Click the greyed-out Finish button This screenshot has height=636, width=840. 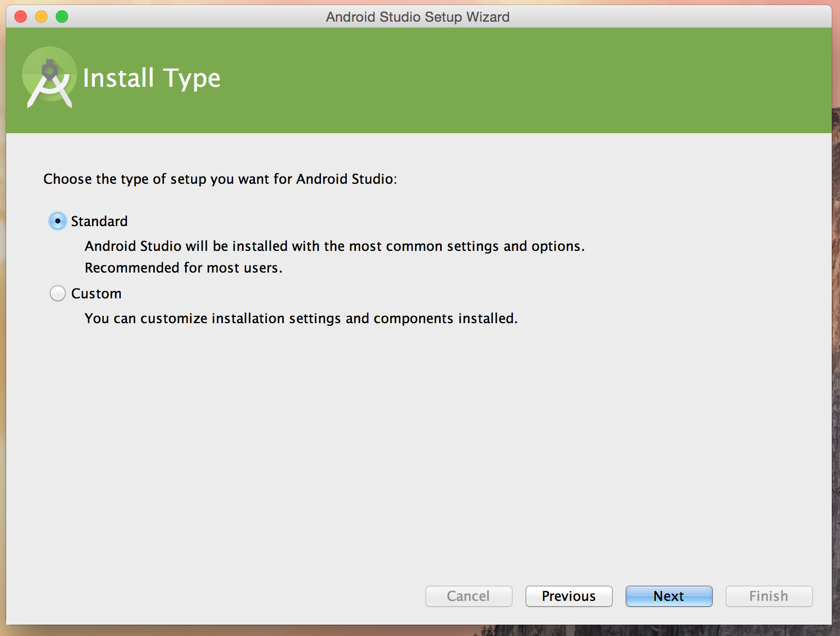pyautogui.click(x=769, y=596)
